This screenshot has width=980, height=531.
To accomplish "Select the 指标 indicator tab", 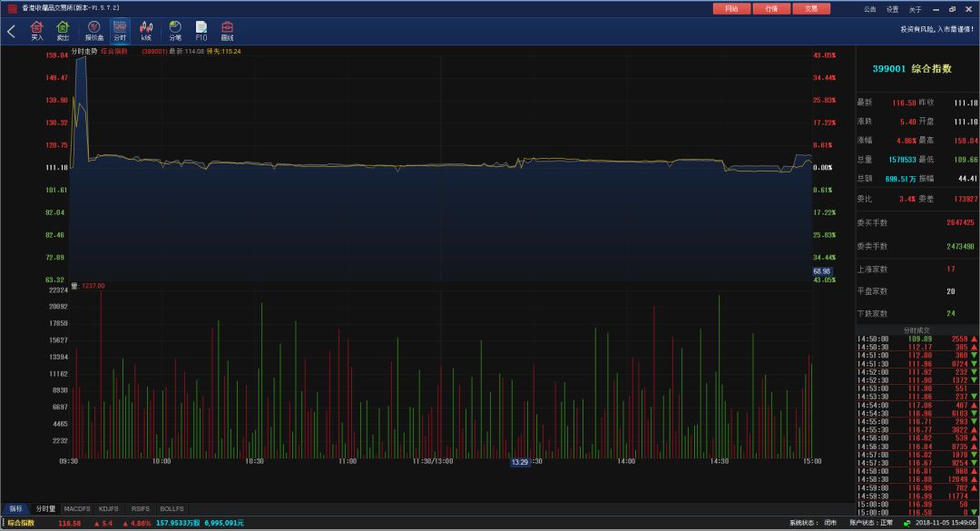I will (x=15, y=508).
